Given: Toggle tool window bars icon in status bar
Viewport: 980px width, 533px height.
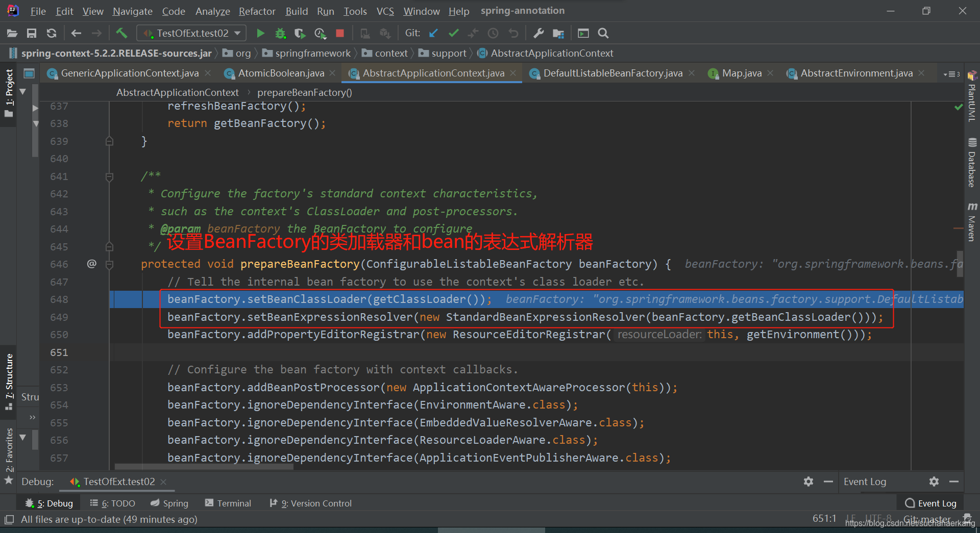Looking at the screenshot, I should point(9,520).
